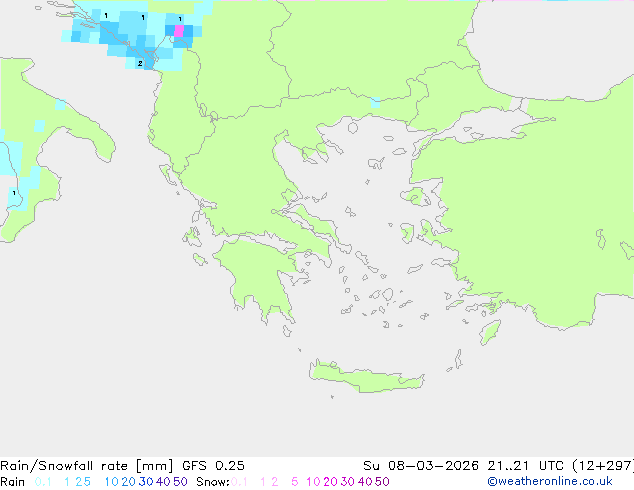Image resolution: width=634 pixels, height=490 pixels.
Task: Pick the 20 value in Snow legend
Action: coord(330,482)
